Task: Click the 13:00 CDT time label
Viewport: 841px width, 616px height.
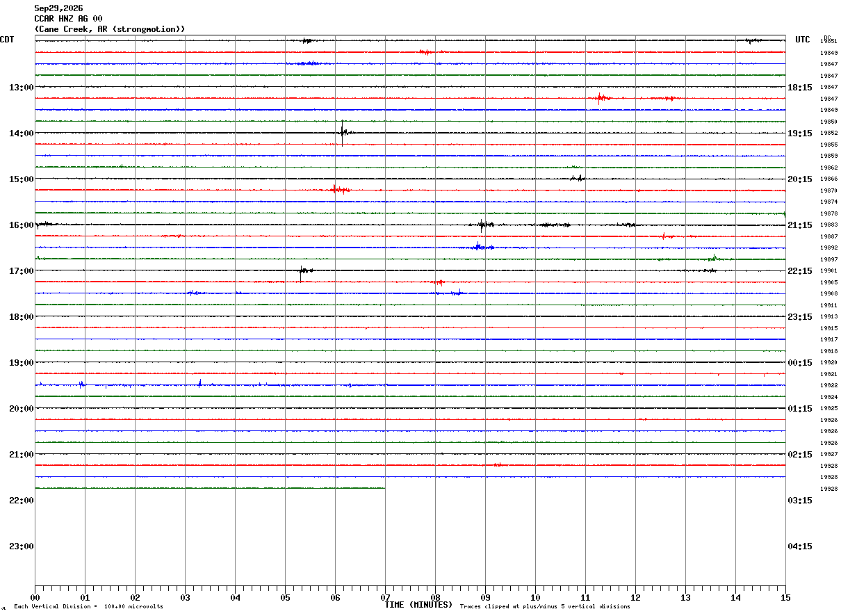Action: click(x=22, y=88)
